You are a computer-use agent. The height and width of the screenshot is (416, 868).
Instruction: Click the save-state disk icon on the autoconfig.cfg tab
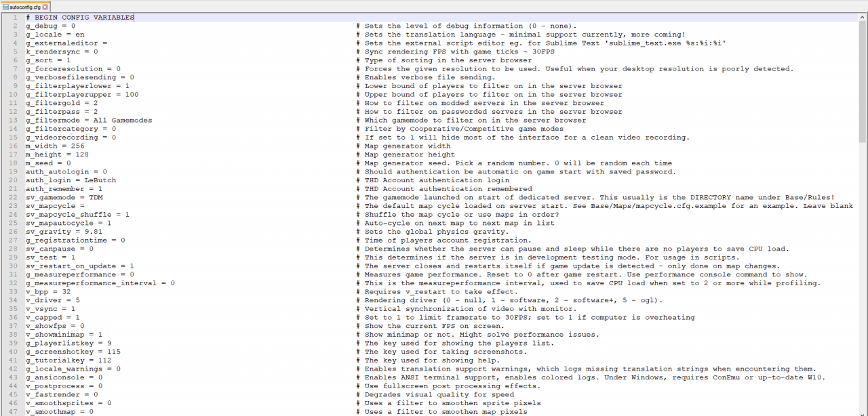[x=5, y=7]
